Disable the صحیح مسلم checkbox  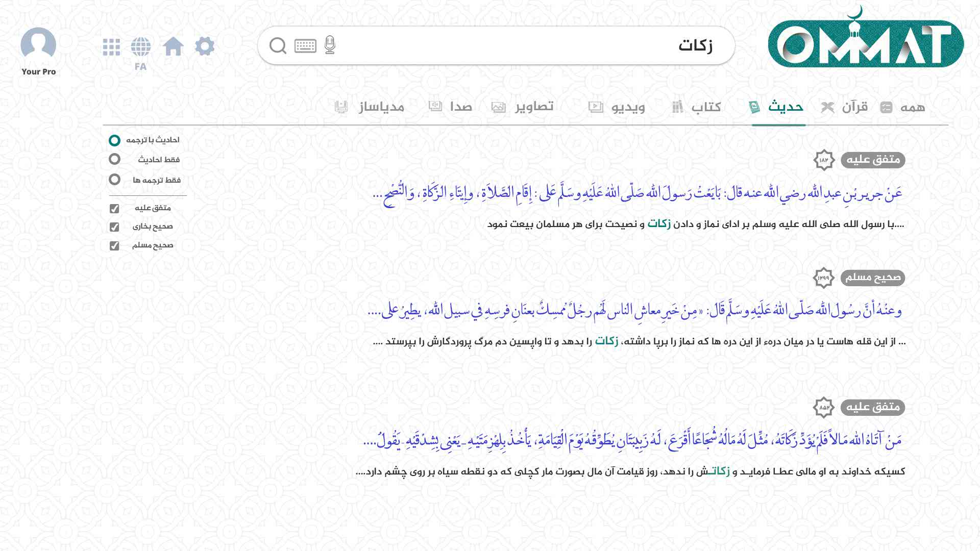pyautogui.click(x=113, y=245)
